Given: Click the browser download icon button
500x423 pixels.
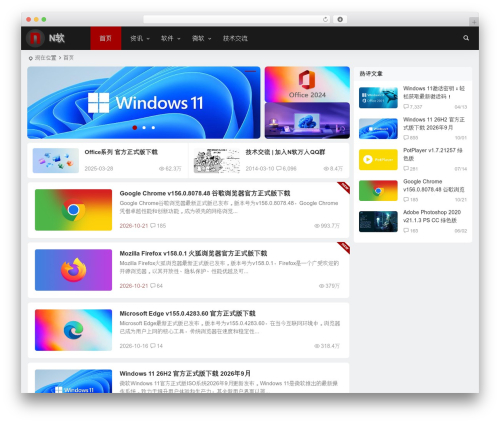Looking at the screenshot, I should tap(340, 19).
